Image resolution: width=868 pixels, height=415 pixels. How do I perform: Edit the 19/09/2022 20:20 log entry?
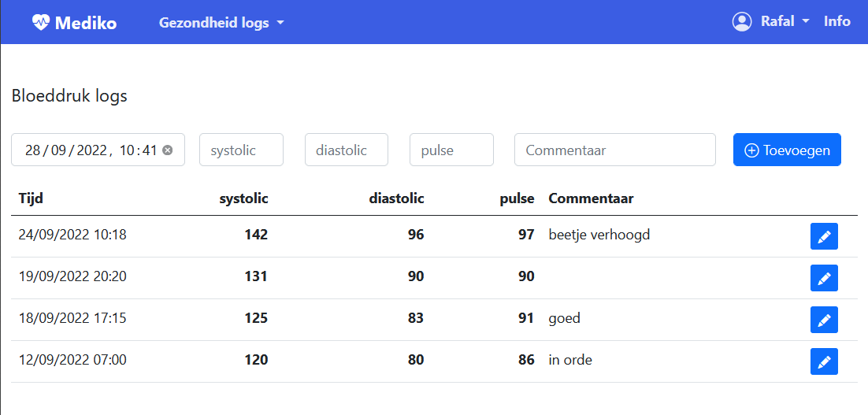(823, 278)
